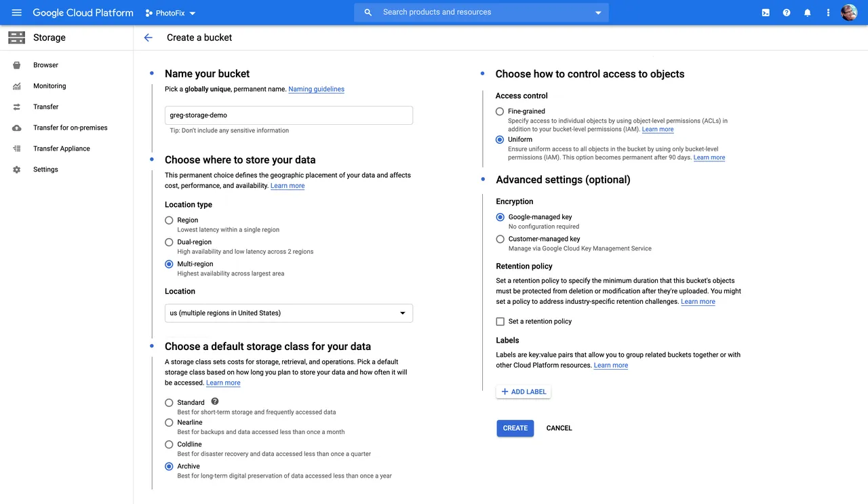Click the Monitoring chart icon
This screenshot has height=504, width=868.
17,86
